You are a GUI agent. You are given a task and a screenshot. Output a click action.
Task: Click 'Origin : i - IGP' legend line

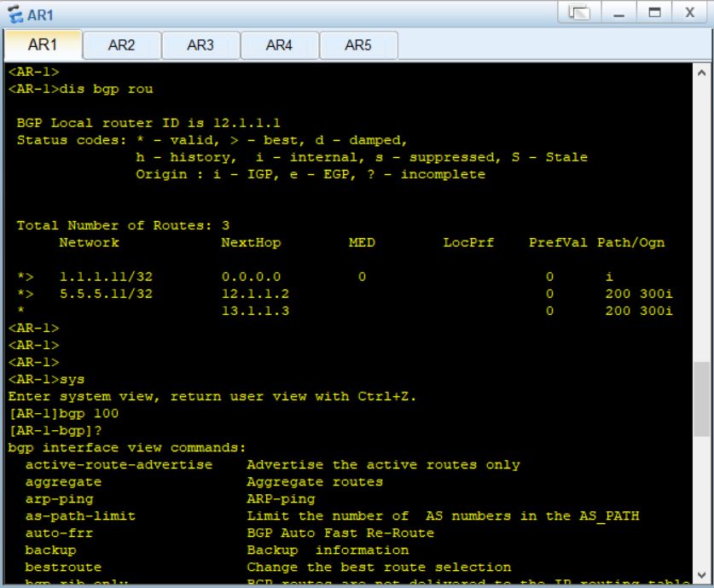pos(311,174)
